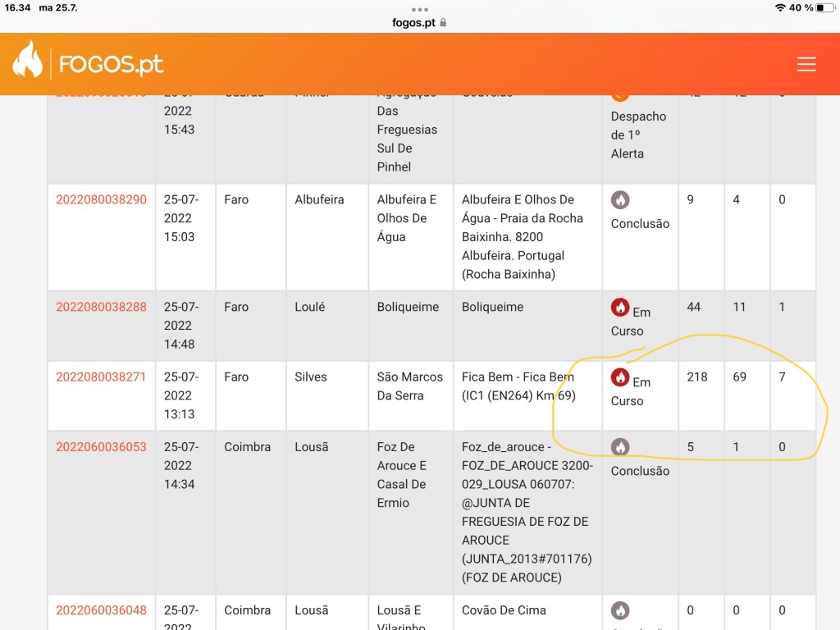The image size is (840, 630).
Task: Open incident 2022080038290 link
Action: (x=101, y=199)
